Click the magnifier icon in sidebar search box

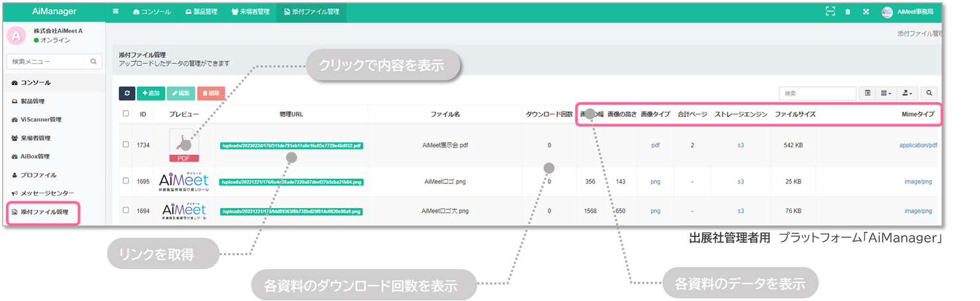point(94,62)
